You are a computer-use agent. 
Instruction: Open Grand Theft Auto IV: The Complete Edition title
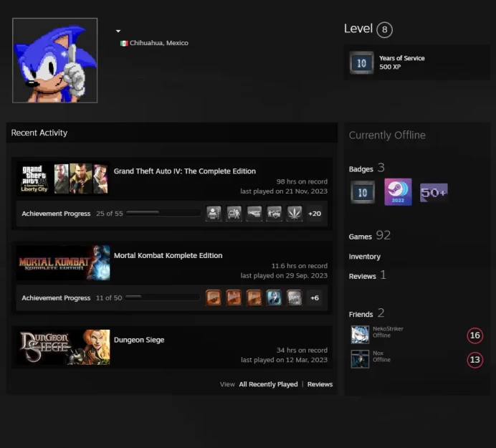185,171
